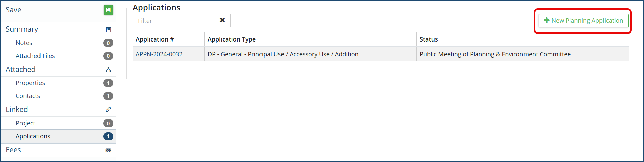Sort by Application Type column header

pos(232,39)
